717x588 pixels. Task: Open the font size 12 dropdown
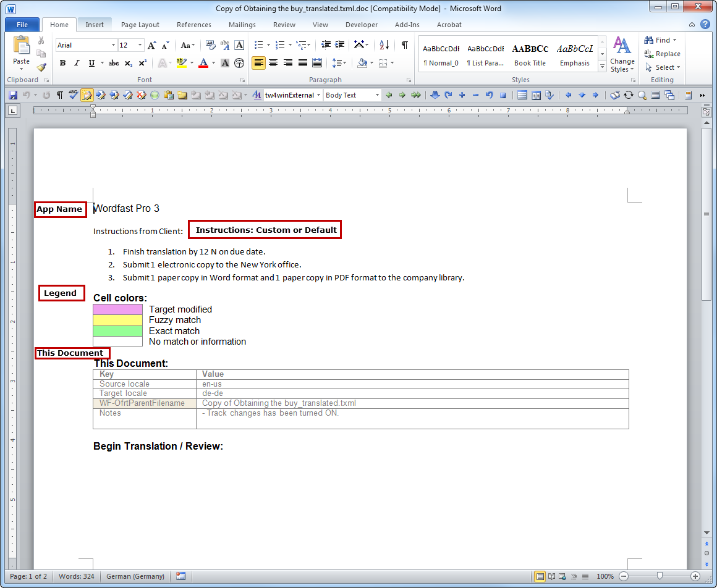[140, 45]
